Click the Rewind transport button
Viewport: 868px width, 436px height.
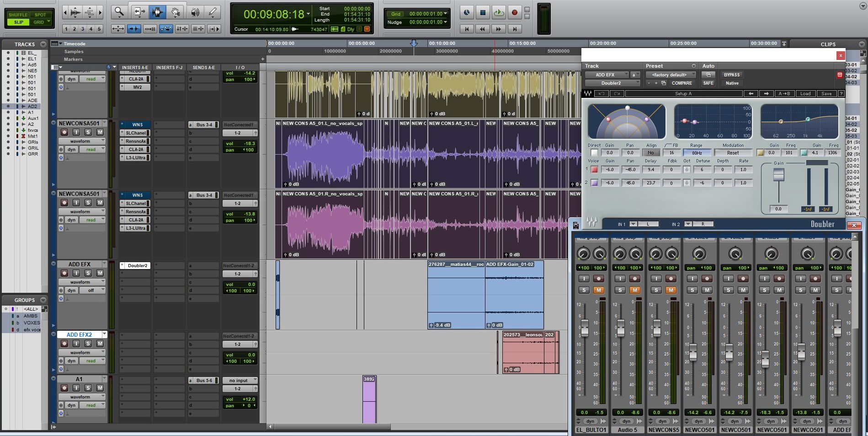click(x=483, y=29)
